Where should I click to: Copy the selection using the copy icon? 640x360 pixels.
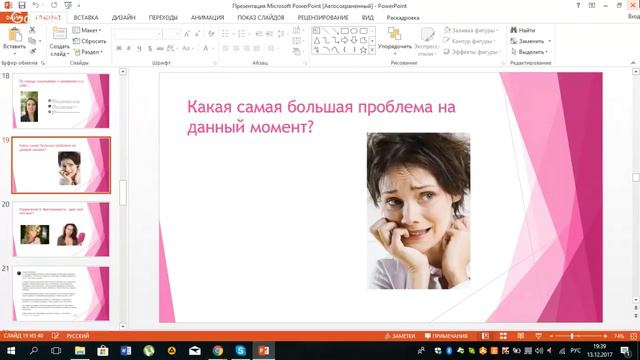[x=32, y=40]
